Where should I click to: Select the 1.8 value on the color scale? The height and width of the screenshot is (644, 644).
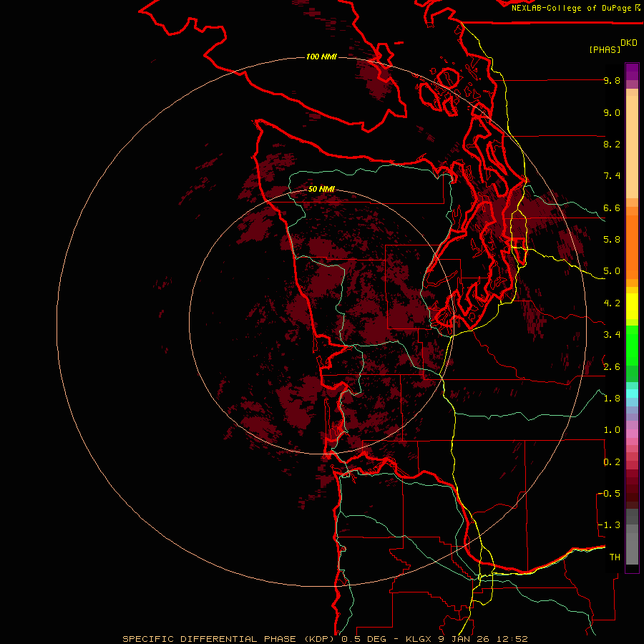(x=612, y=399)
